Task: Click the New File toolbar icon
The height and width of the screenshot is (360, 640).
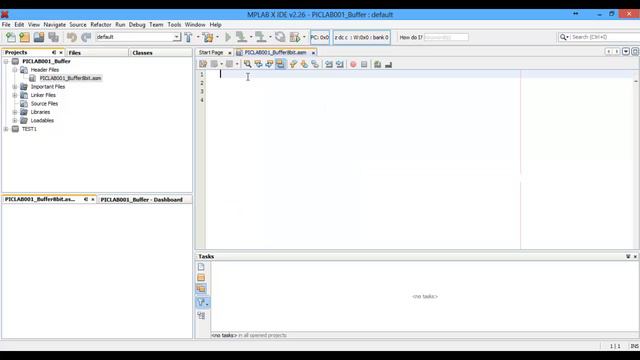Action: click(11, 37)
